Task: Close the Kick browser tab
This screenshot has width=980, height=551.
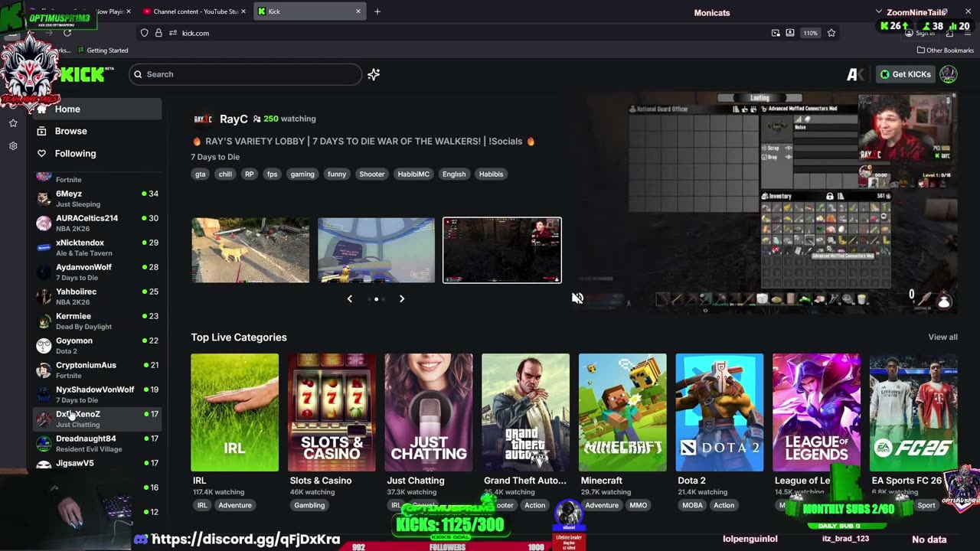Action: (358, 11)
